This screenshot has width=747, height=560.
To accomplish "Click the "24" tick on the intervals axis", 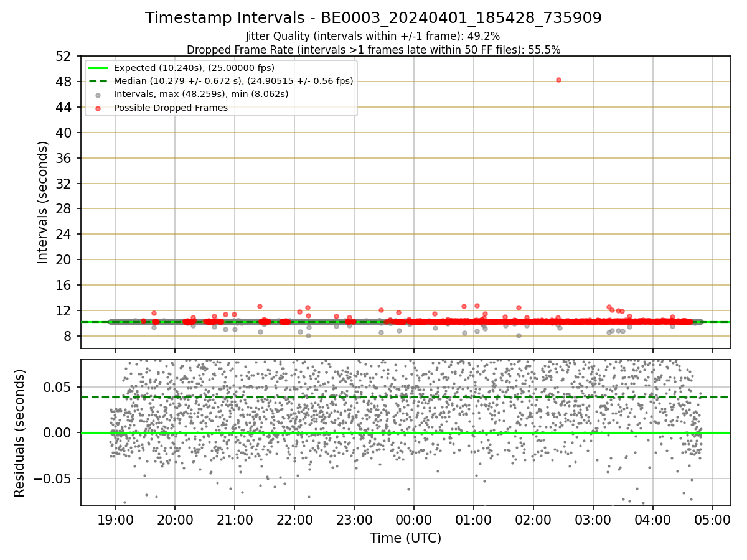I will (65, 235).
